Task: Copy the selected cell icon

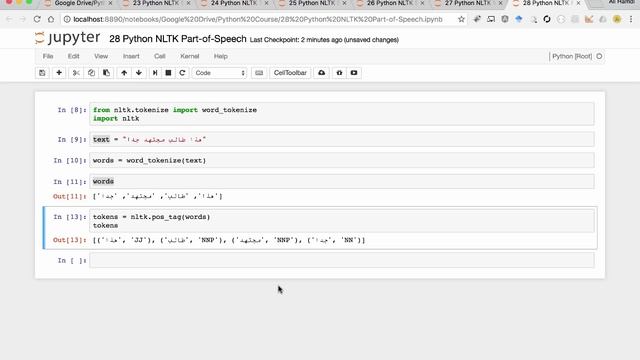Action: click(91, 73)
